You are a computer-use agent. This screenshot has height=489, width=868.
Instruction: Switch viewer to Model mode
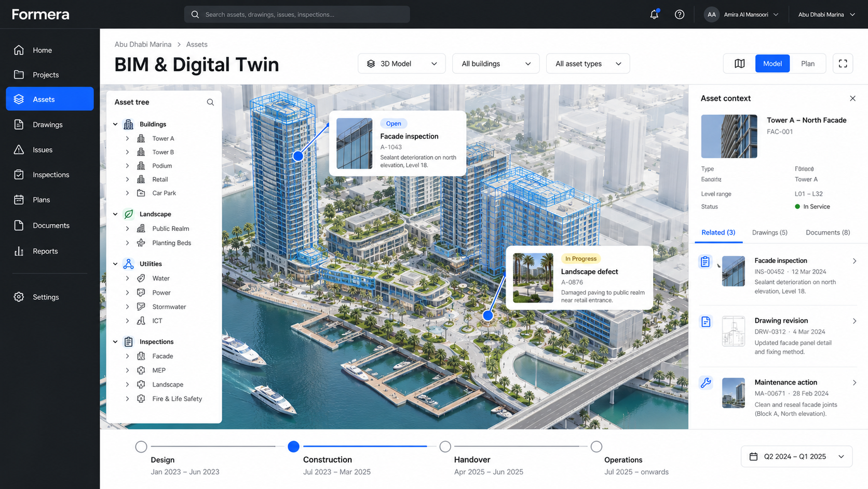coord(772,63)
